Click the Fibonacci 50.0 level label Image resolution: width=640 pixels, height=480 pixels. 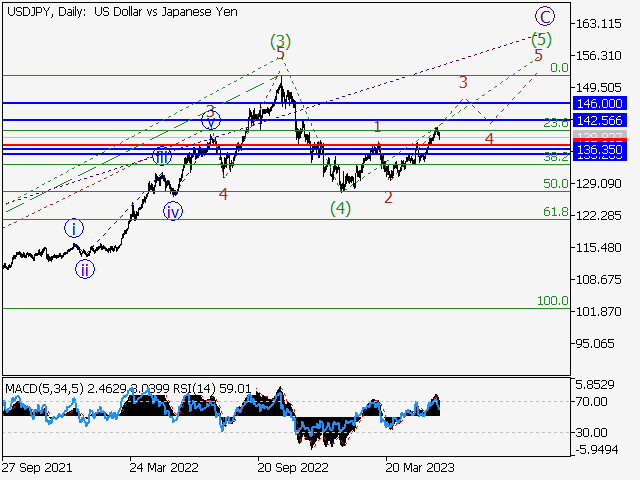pos(556,184)
